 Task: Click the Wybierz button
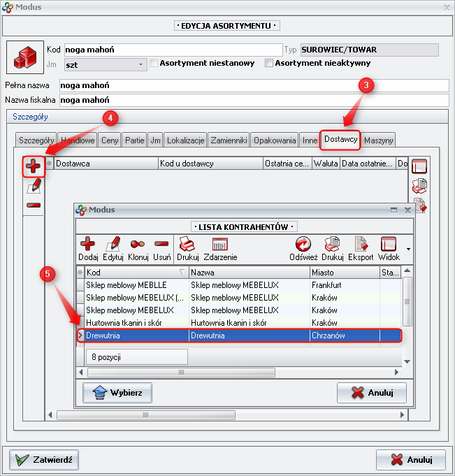pyautogui.click(x=117, y=393)
